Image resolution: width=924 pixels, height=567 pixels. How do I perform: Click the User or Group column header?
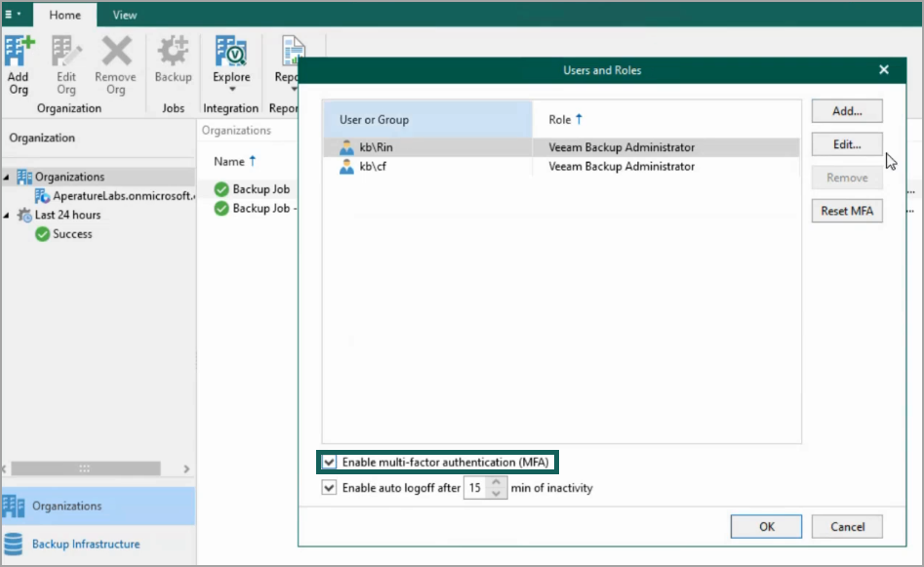[x=427, y=120]
